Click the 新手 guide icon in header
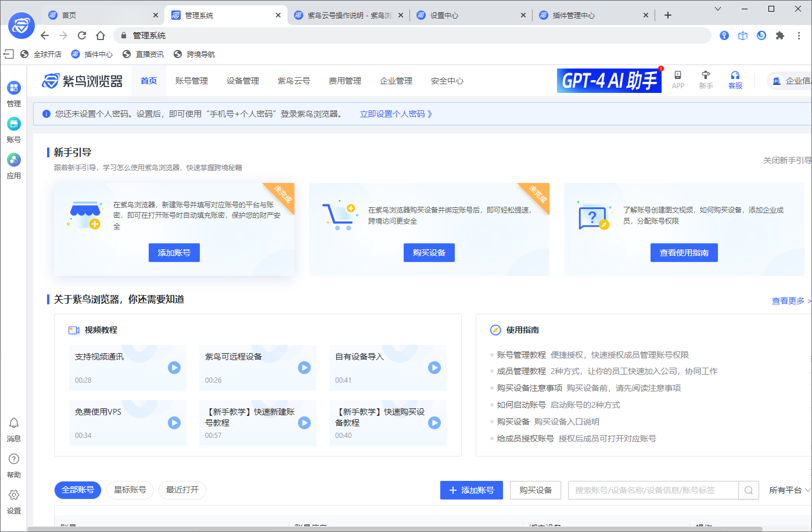This screenshot has height=532, width=812. [x=706, y=76]
